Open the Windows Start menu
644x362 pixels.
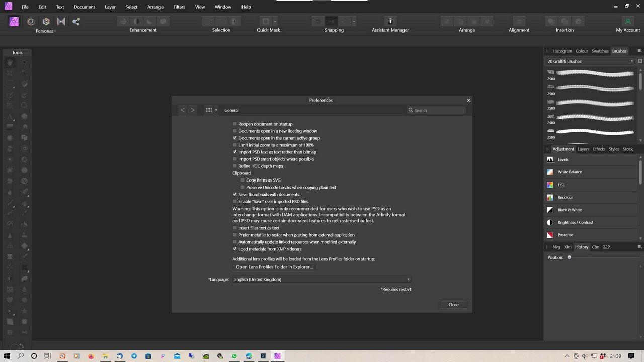(x=7, y=356)
